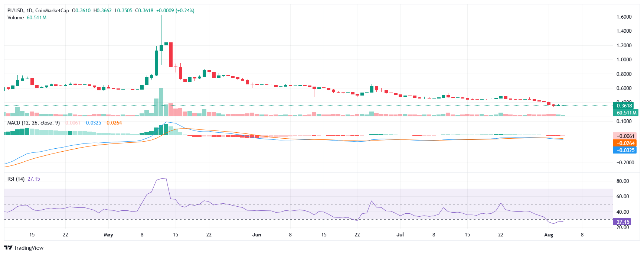The image size is (644, 255).
Task: Click the 1.4000 price scale label
Action: 624,31
